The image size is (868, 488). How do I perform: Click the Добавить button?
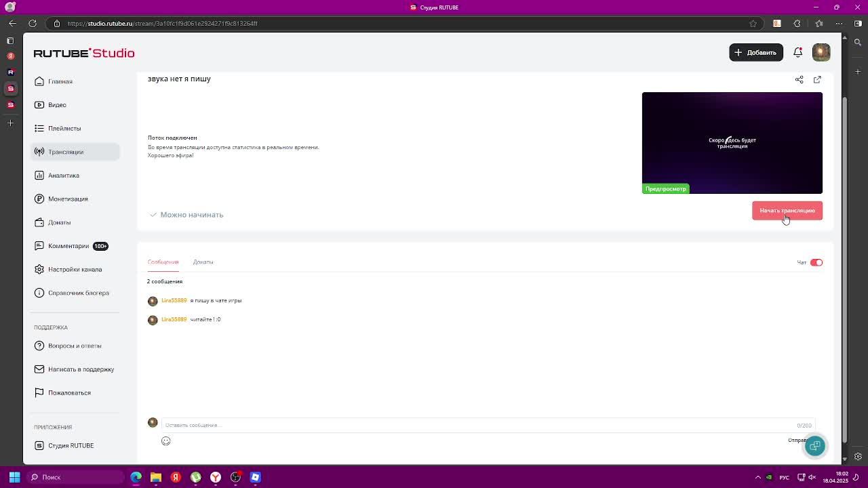point(755,52)
